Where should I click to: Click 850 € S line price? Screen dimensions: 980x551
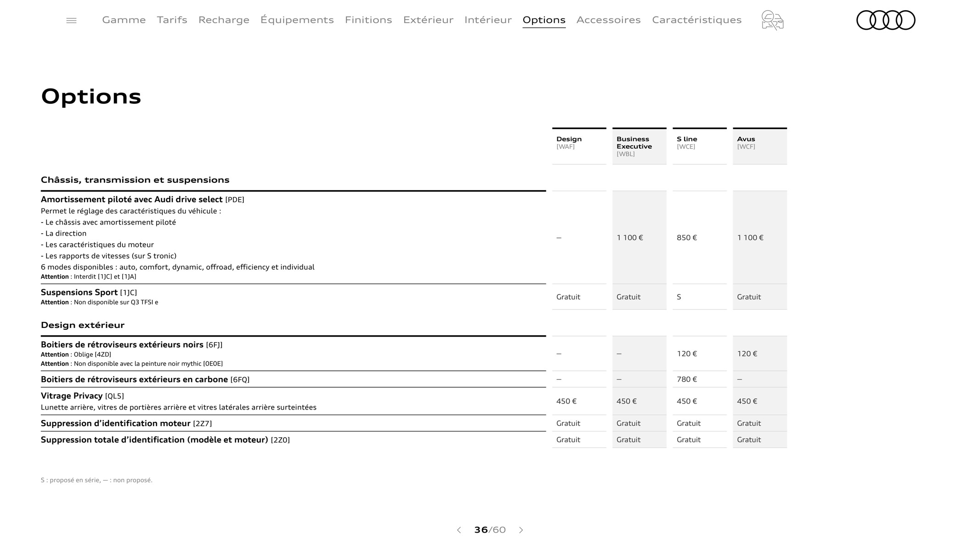(687, 237)
